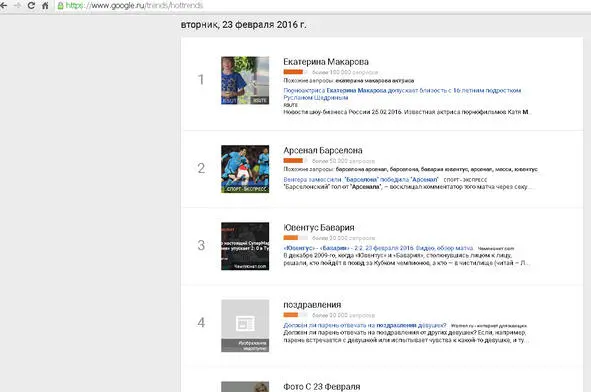Click the green padlock security icon
591x392 pixels.
click(x=60, y=6)
